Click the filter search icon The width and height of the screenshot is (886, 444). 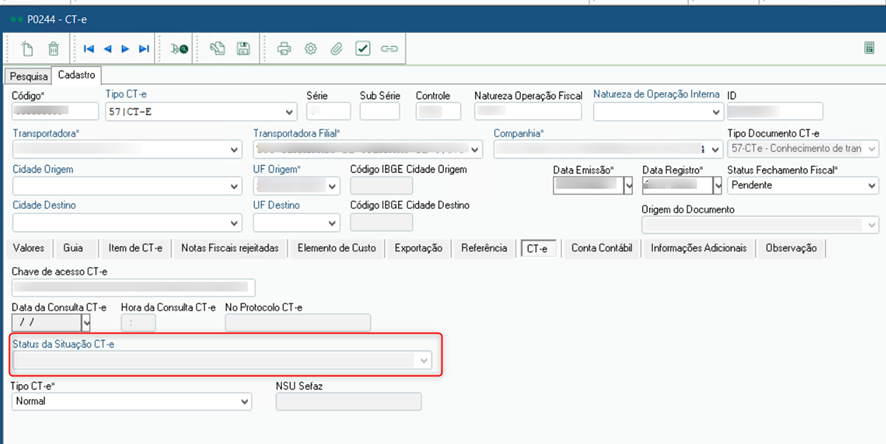click(x=180, y=49)
